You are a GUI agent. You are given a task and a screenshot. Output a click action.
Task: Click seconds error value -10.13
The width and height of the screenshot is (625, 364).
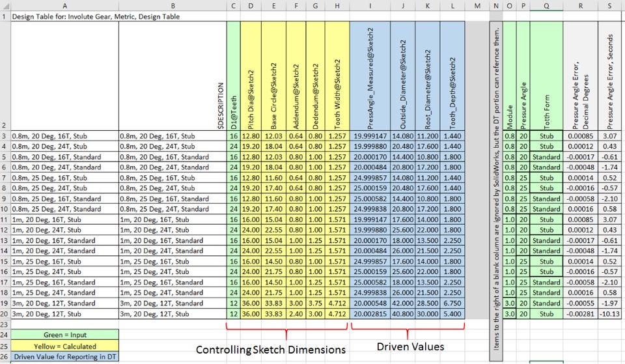tap(610, 314)
